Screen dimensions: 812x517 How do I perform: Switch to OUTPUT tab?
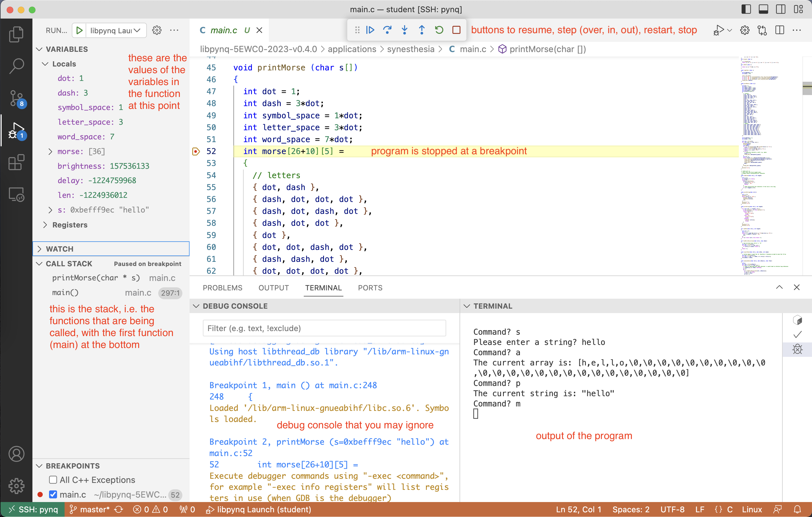(x=274, y=288)
